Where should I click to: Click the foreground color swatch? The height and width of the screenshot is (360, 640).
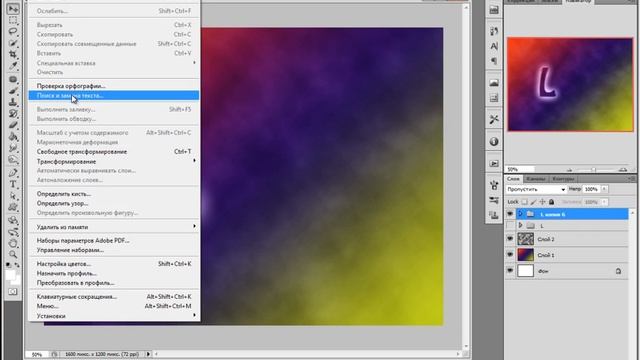pos(11,275)
